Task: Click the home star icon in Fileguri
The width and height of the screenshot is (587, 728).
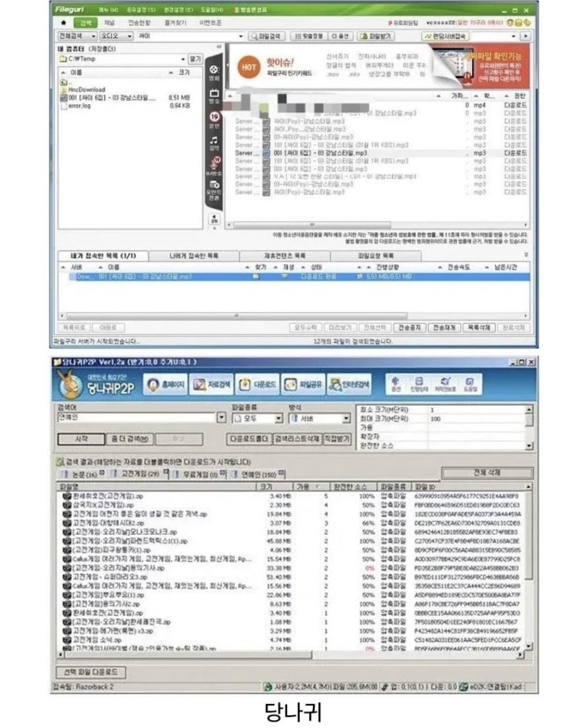Action: (64, 23)
